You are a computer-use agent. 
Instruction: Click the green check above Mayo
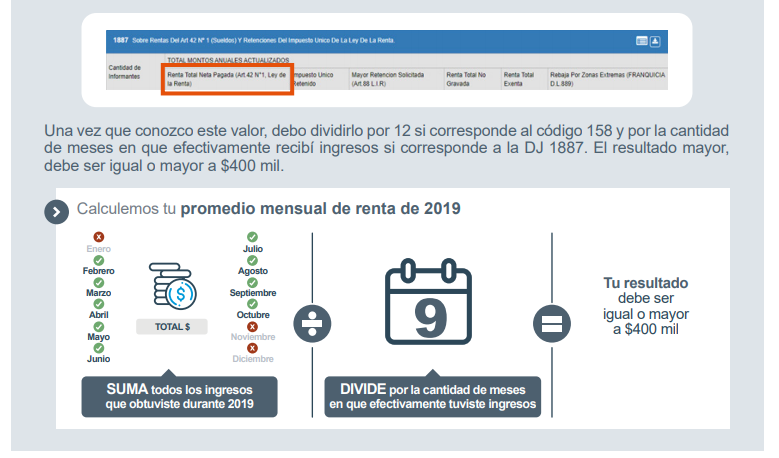pos(99,326)
